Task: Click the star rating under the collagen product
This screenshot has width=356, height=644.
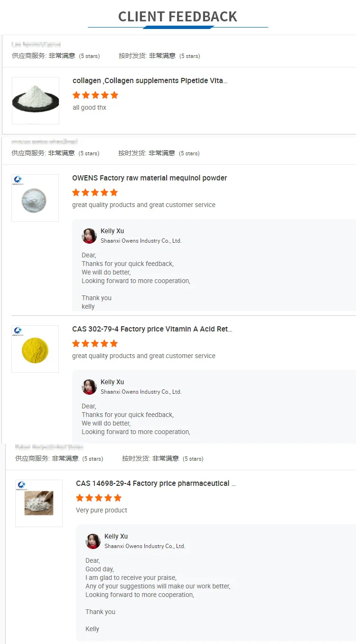Action: click(95, 95)
